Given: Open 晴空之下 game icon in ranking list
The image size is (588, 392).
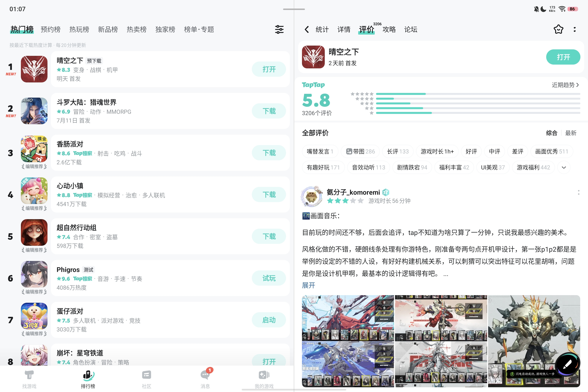Looking at the screenshot, I should [x=34, y=69].
